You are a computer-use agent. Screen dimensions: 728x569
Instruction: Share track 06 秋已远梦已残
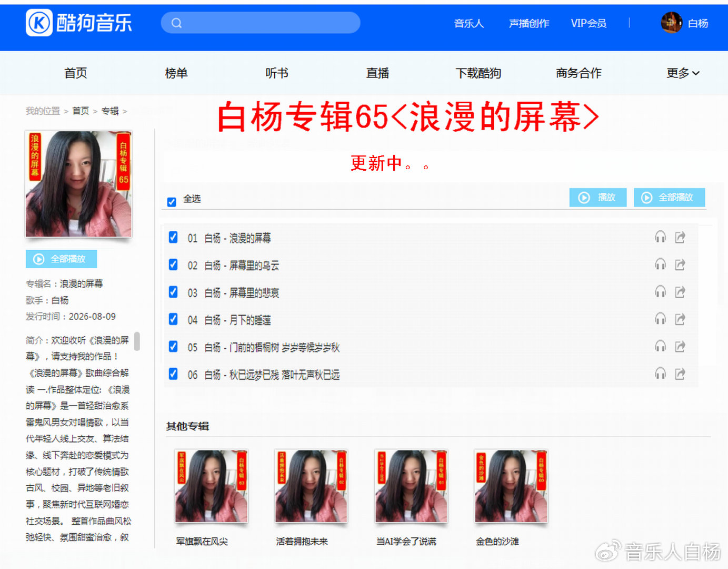[680, 374]
